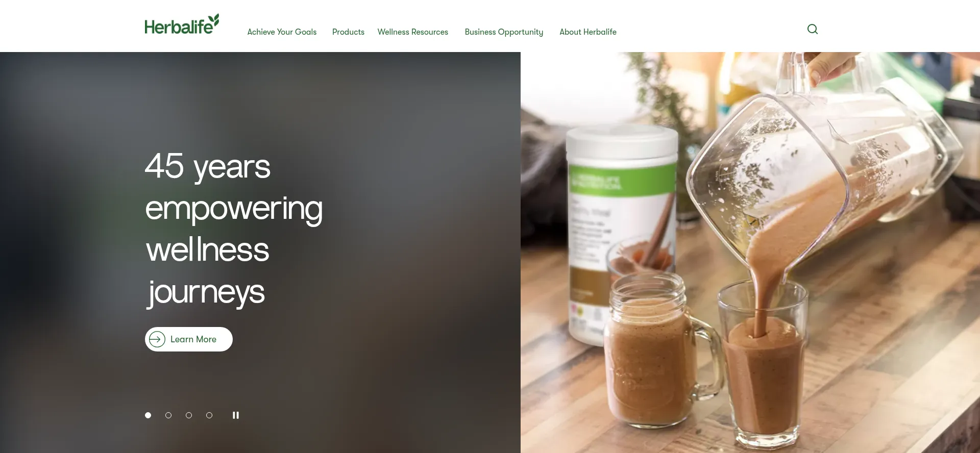This screenshot has width=980, height=453.
Task: Pause the hero carousel
Action: (236, 415)
